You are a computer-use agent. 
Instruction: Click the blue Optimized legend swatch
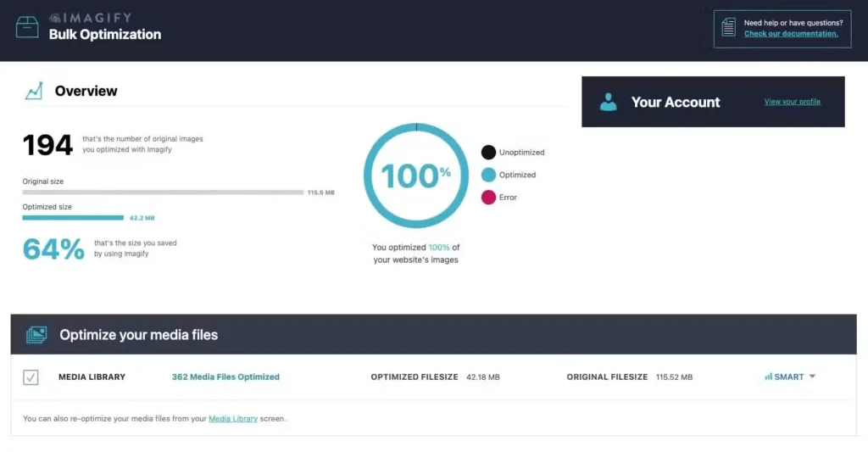point(488,175)
